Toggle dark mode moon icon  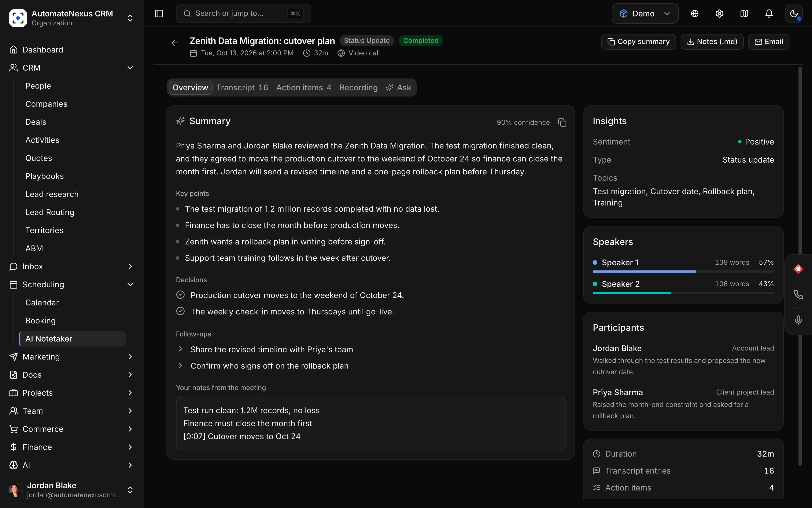point(794,13)
